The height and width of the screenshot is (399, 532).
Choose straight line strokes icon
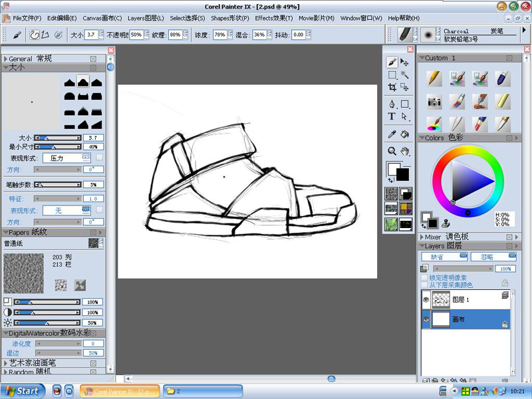coord(45,35)
